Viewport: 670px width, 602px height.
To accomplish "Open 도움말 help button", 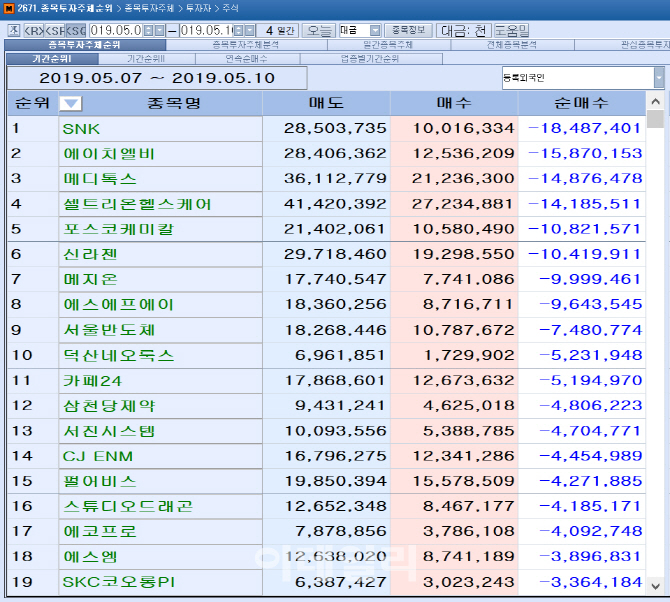I will click(x=511, y=30).
